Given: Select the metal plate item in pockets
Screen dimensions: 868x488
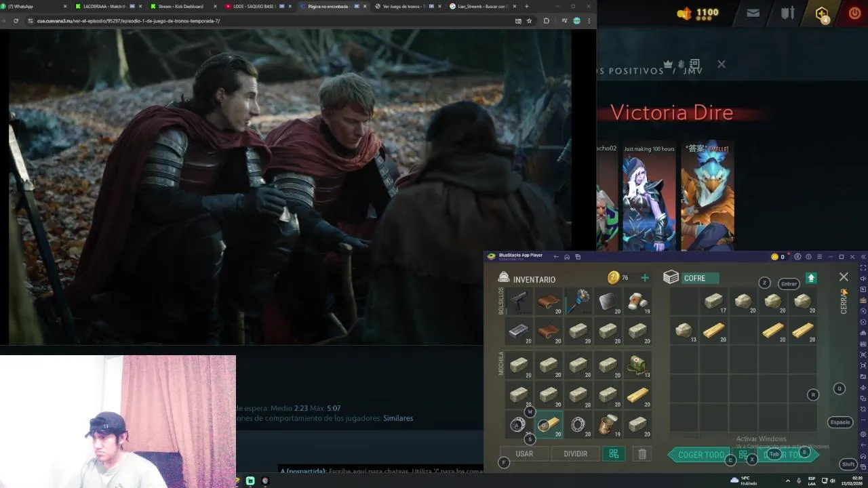Looking at the screenshot, I should [x=608, y=301].
